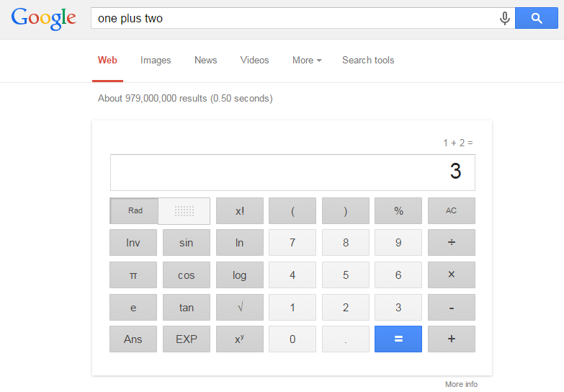Viewport: 564px width, 392px height.
Task: Tap the division operator key
Action: (x=452, y=243)
